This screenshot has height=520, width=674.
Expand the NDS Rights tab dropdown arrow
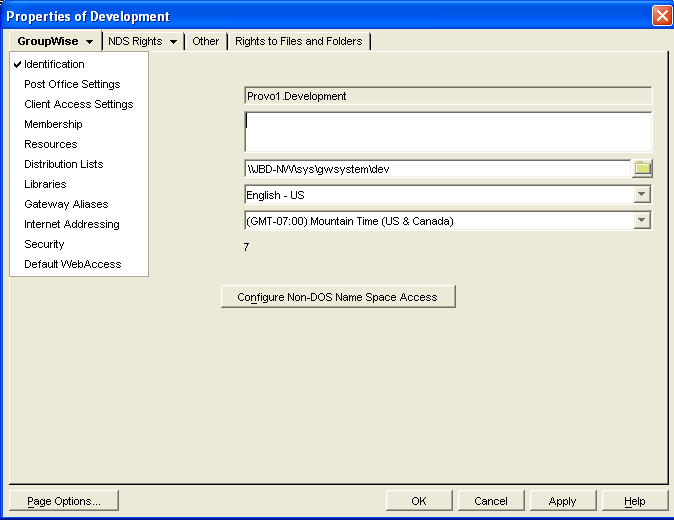click(173, 42)
